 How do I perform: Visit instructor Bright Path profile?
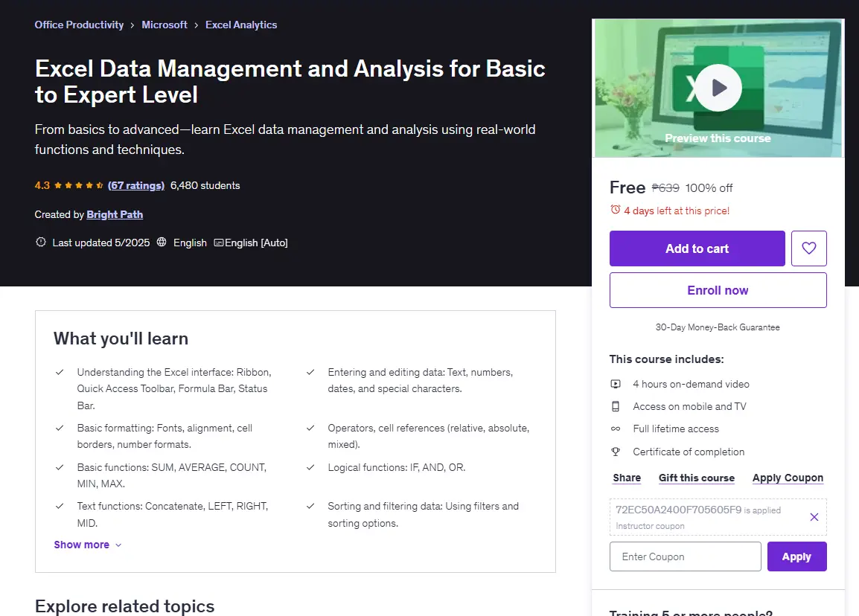point(115,215)
